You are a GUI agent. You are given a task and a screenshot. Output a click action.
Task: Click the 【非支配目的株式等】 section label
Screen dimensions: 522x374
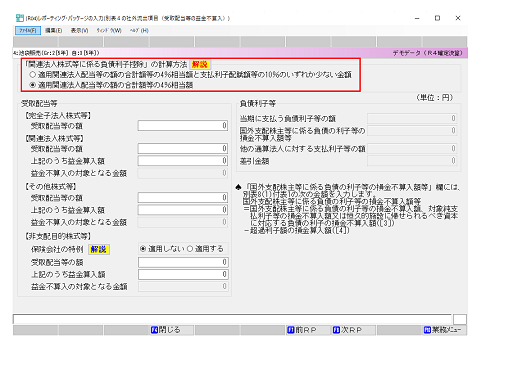click(58, 236)
